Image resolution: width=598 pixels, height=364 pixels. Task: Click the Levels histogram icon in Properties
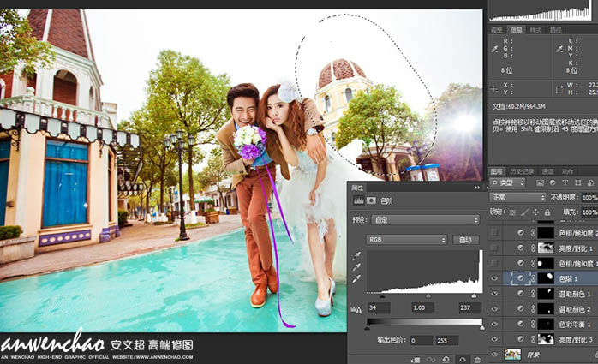[358, 200]
